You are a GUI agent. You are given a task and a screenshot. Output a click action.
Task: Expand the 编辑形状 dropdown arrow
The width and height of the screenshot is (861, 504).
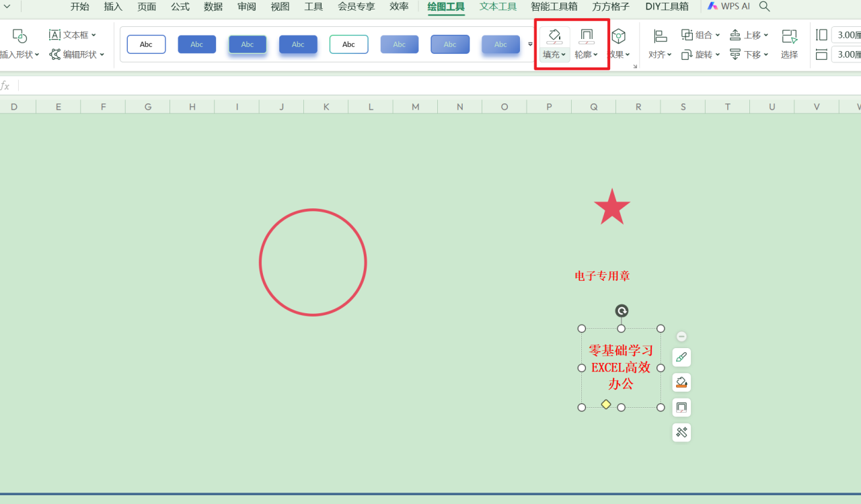click(x=102, y=55)
